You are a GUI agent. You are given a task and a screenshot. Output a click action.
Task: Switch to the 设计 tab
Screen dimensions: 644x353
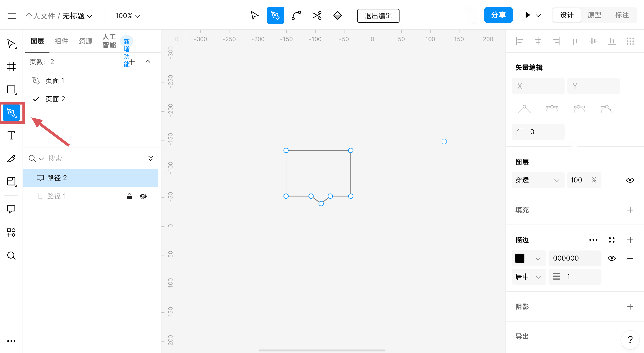coord(566,15)
